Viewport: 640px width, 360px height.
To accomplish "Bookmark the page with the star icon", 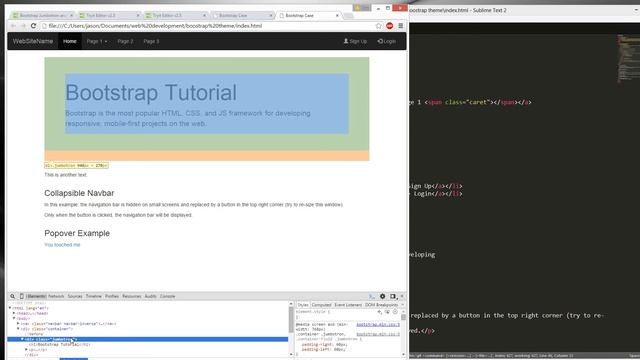I will 378,26.
